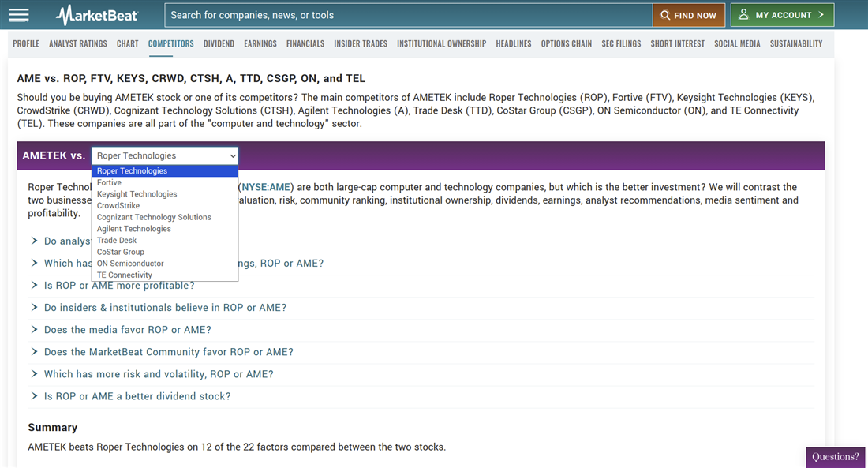Open the Short Interest tab

point(677,43)
